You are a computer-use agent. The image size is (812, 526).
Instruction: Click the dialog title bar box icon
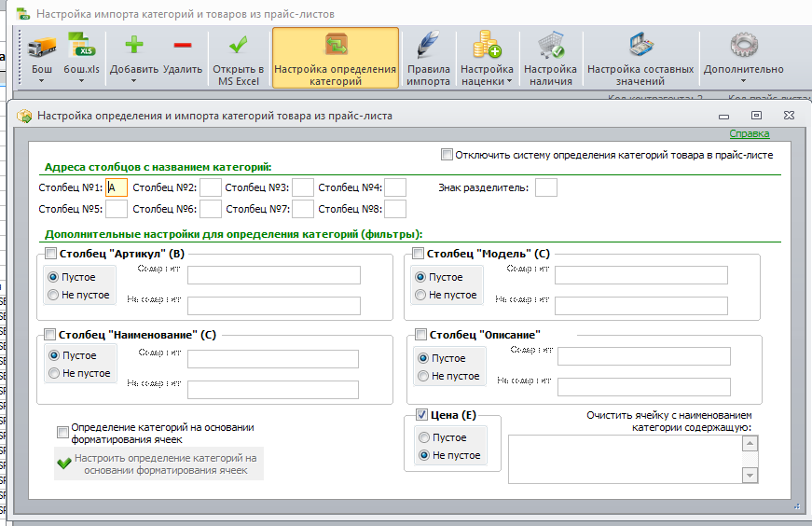(24, 116)
